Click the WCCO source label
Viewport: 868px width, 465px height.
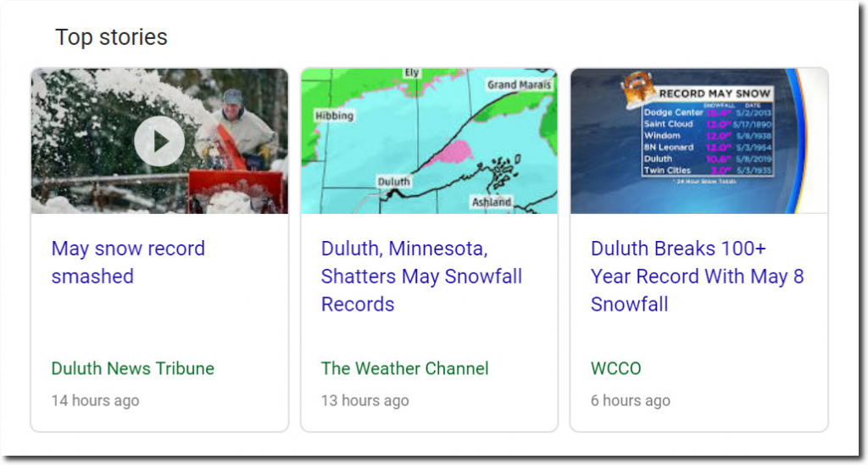coord(615,368)
